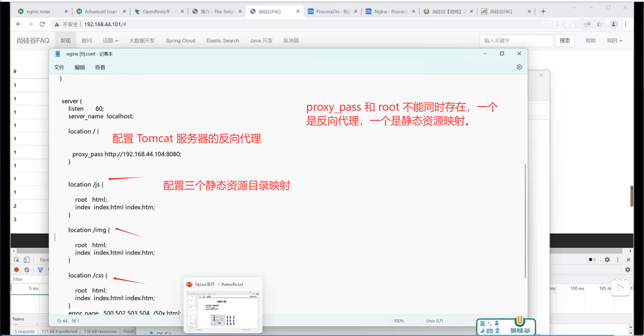Image resolution: width=644 pixels, height=336 pixels.
Task: Click the IME language indicator
Action: pos(482,324)
